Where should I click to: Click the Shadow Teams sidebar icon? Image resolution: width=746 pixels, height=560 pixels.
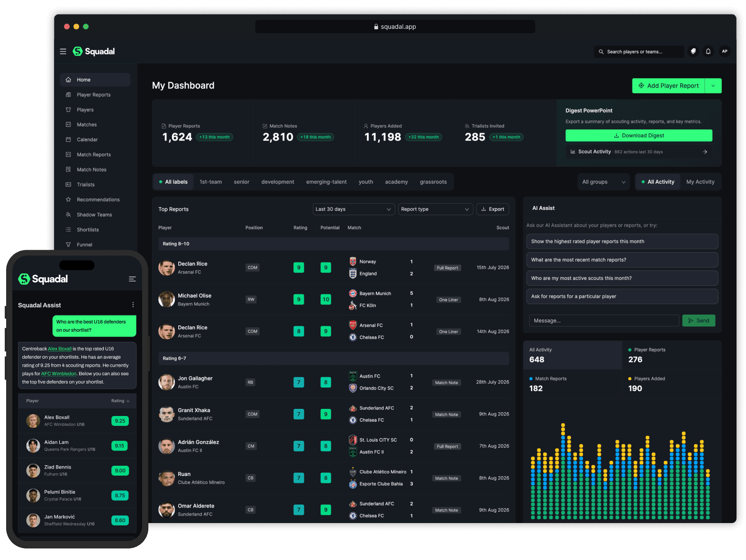(68, 215)
